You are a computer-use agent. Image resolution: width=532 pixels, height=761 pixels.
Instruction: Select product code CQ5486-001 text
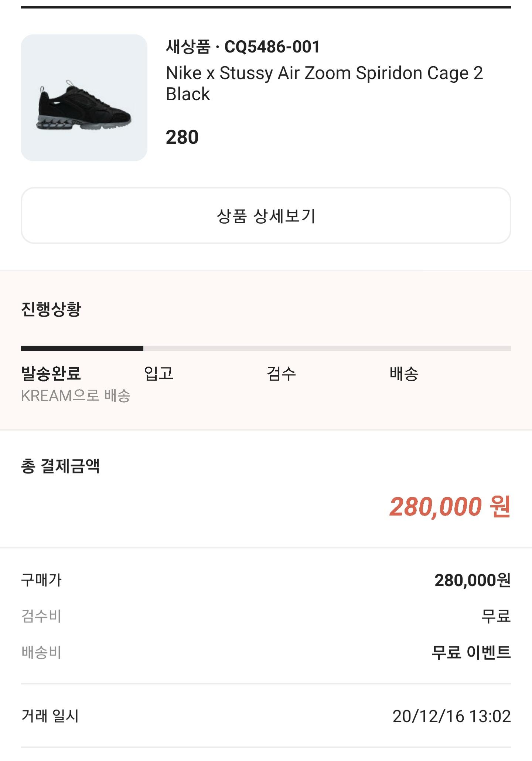coord(272,47)
